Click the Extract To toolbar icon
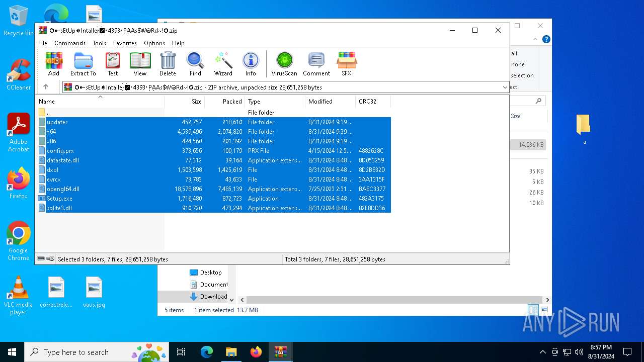Viewport: 644px width, 362px height. tap(83, 64)
